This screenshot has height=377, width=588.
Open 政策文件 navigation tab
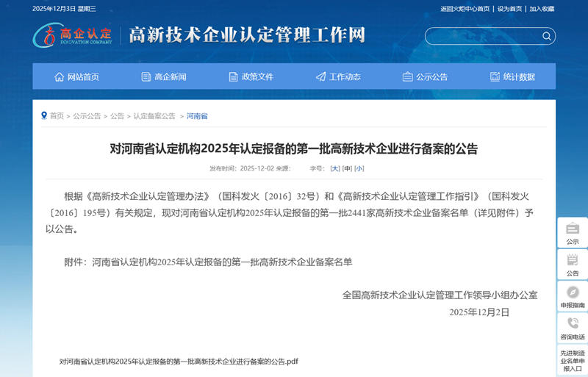click(251, 77)
